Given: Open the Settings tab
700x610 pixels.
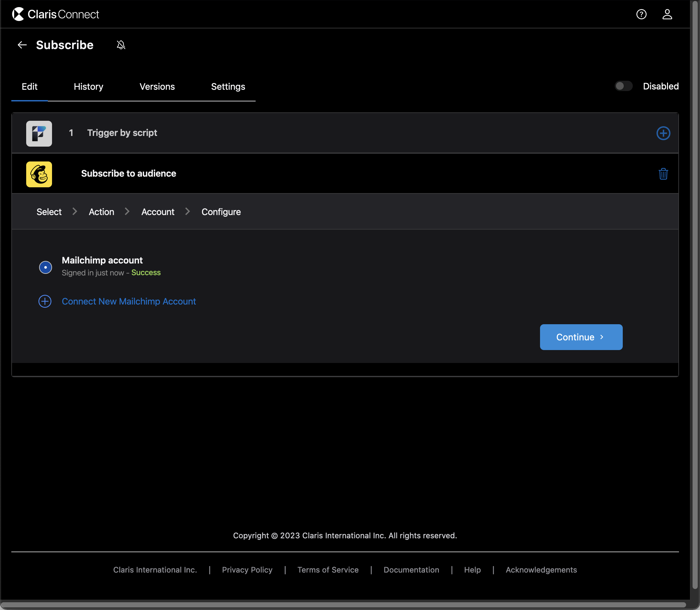Looking at the screenshot, I should coord(228,87).
